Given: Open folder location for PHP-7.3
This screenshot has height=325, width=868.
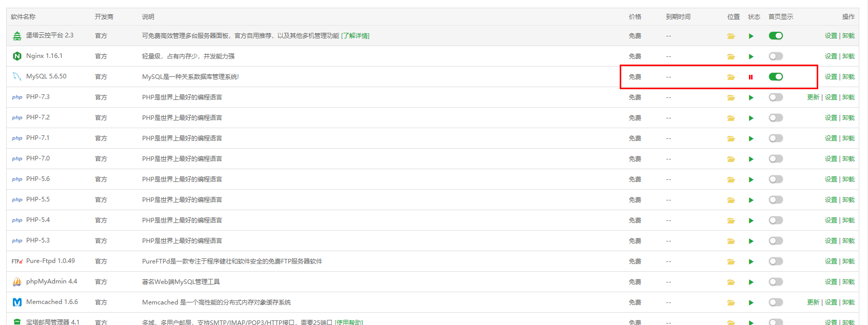Looking at the screenshot, I should 731,97.
